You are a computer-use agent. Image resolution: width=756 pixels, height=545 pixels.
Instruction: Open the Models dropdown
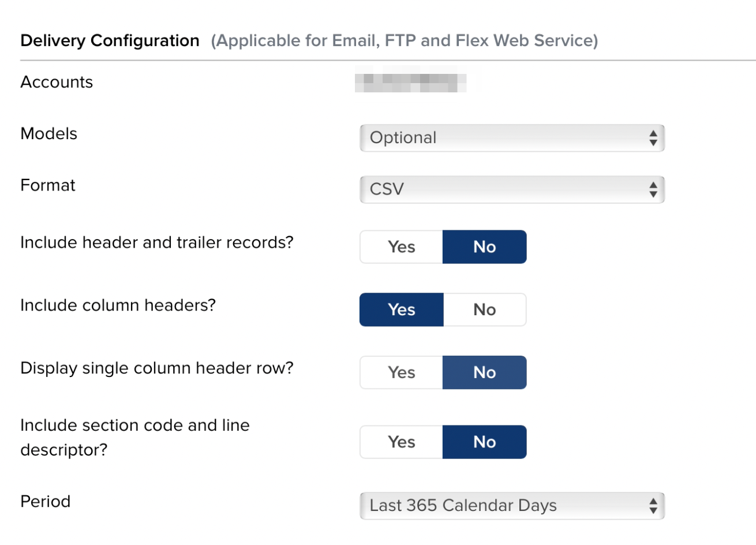point(511,137)
